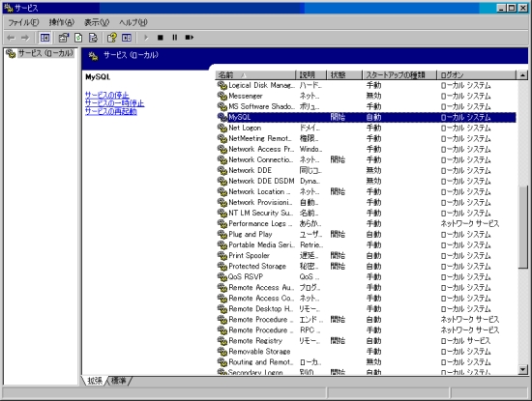Toggle the console tree show/hide icon

pyautogui.click(x=44, y=38)
